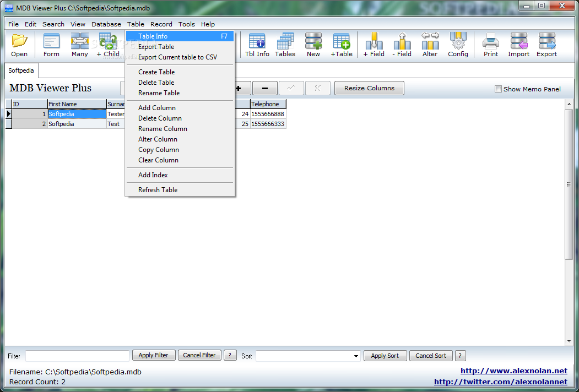The image size is (579, 392).
Task: Choose Add Column from menu
Action: pos(180,108)
